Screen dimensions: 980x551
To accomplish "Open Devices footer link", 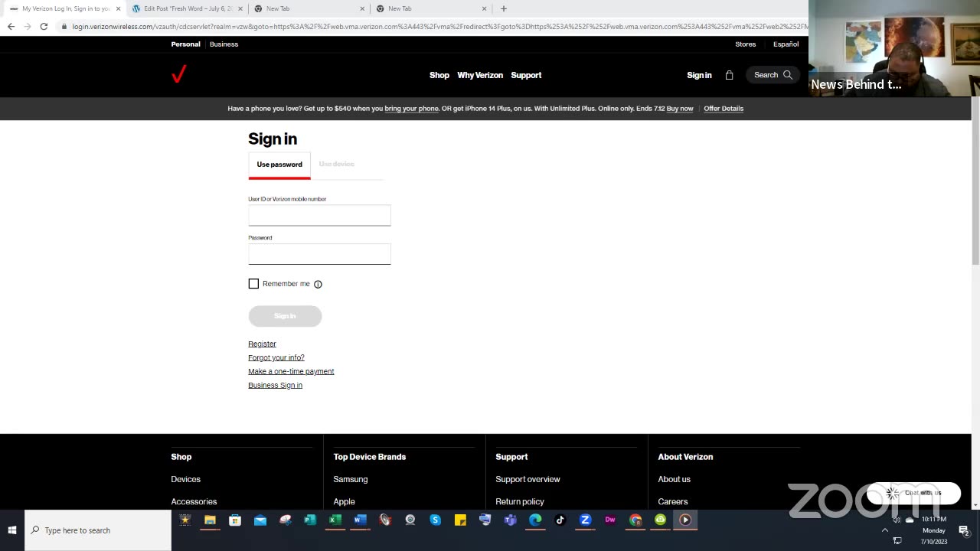I will [185, 479].
